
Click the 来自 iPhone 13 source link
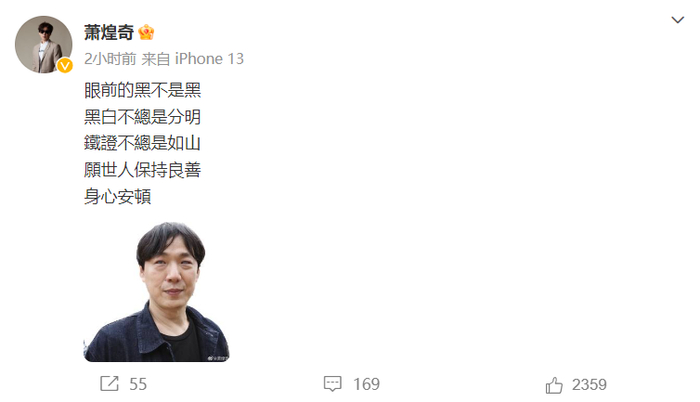click(193, 59)
